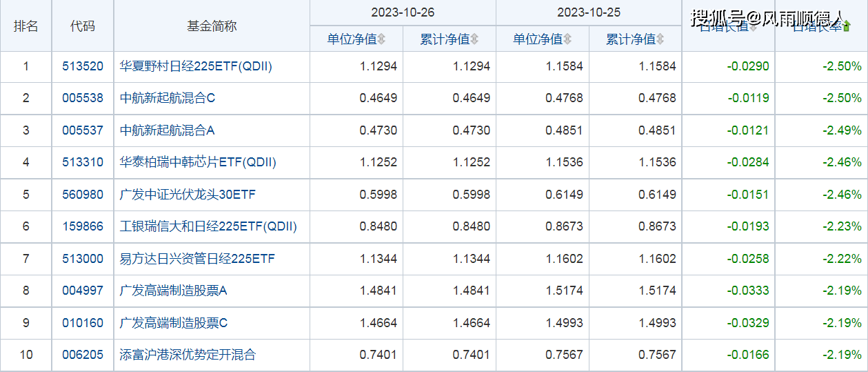Click the 基金简称 column header
Screen dimensions: 868x372
click(212, 26)
